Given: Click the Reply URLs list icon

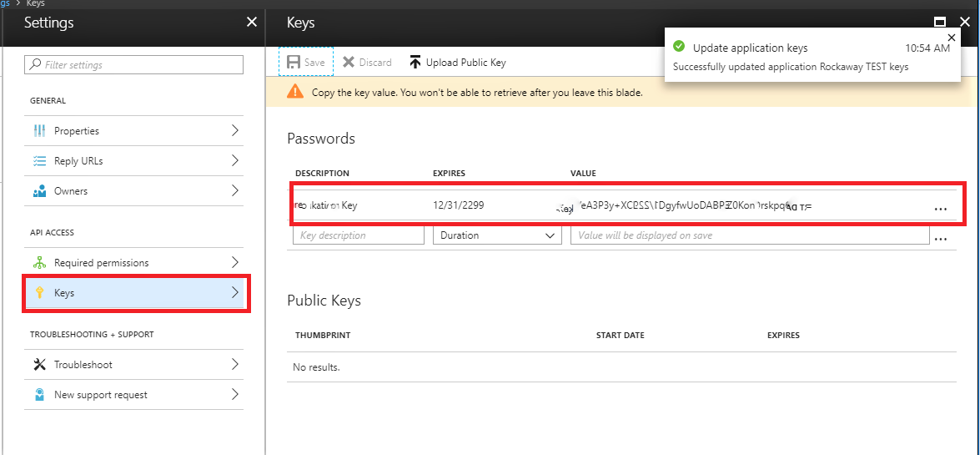Looking at the screenshot, I should pos(39,161).
